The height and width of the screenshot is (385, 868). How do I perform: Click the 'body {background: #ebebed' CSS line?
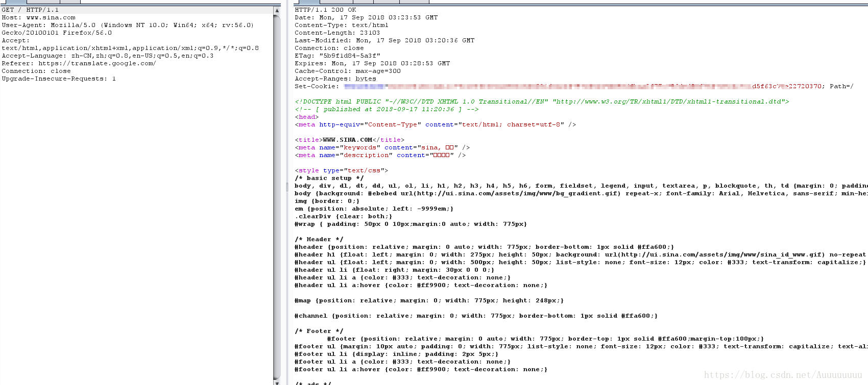(x=581, y=193)
